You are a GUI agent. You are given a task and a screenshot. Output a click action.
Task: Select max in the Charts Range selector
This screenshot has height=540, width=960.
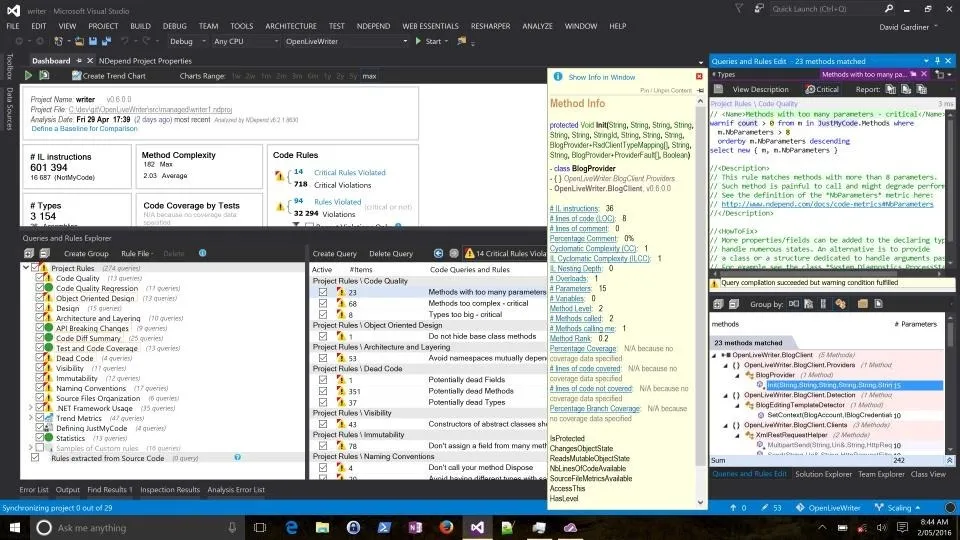(x=369, y=76)
